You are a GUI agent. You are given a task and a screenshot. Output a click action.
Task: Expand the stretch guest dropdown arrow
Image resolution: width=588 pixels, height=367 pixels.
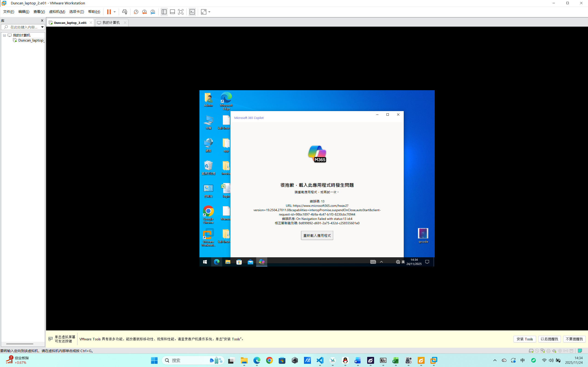(x=210, y=12)
